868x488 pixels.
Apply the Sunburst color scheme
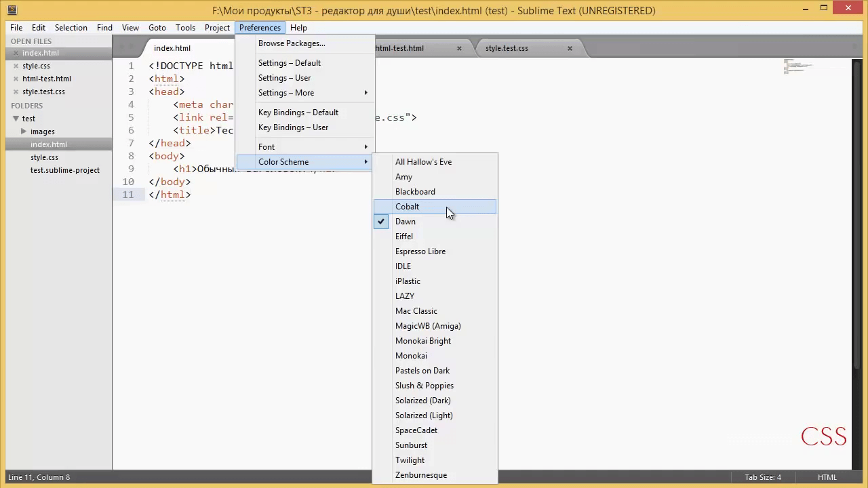pos(435,445)
